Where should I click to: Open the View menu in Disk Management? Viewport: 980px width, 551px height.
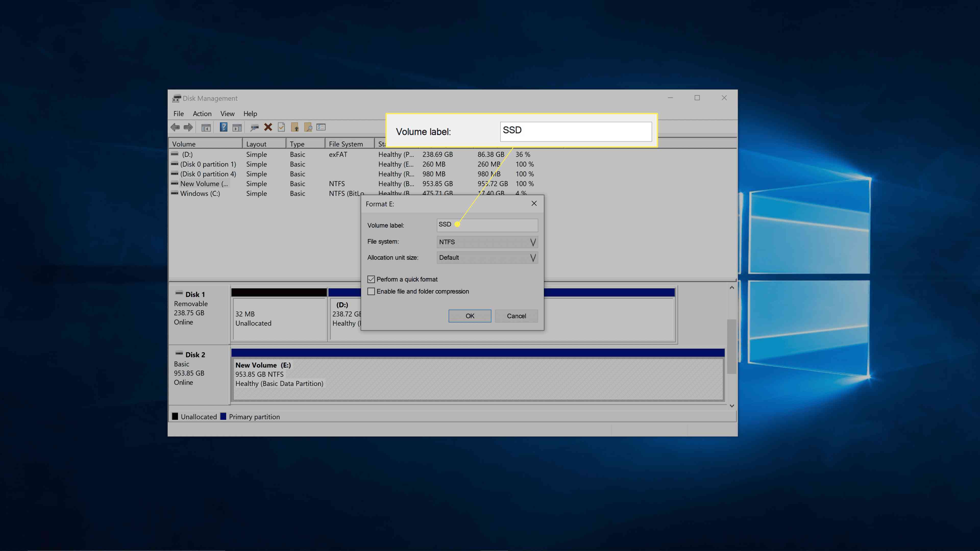227,113
